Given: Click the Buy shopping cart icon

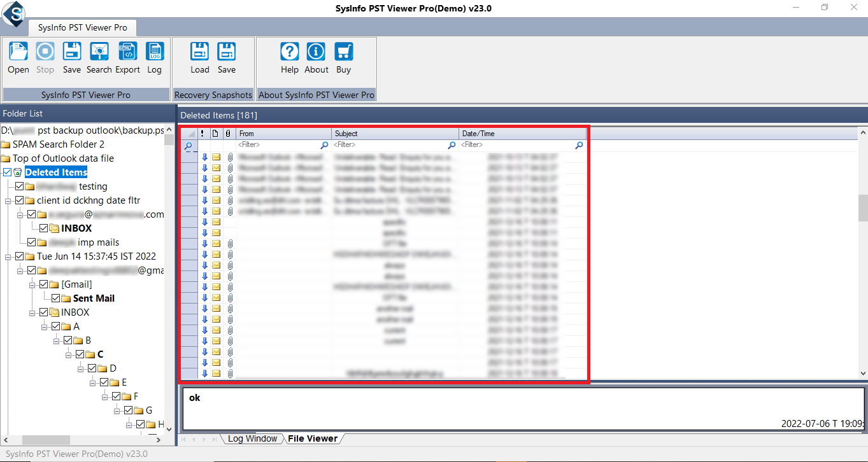Looking at the screenshot, I should pyautogui.click(x=344, y=52).
